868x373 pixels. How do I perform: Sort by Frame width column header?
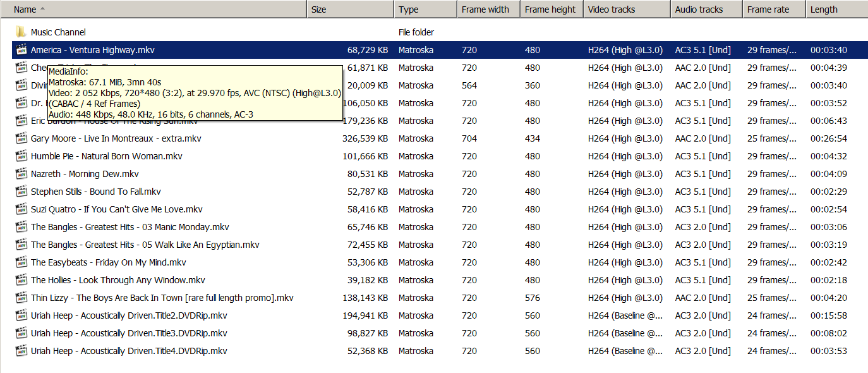point(488,9)
